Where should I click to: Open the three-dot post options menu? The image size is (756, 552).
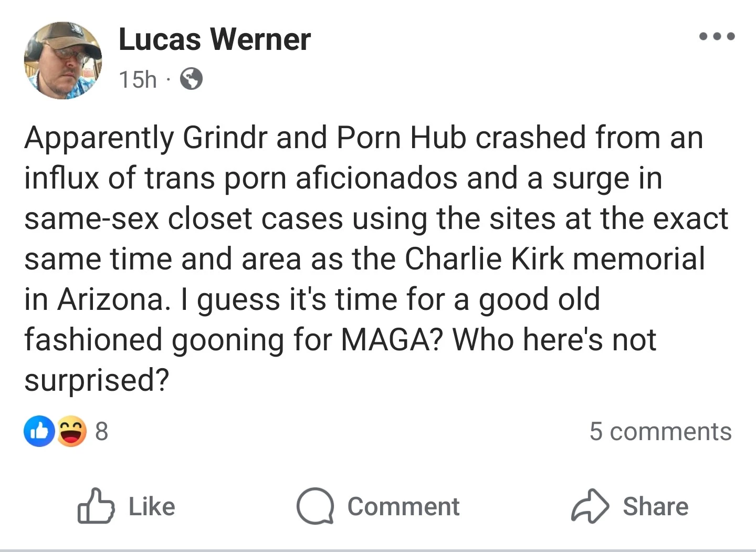[717, 37]
